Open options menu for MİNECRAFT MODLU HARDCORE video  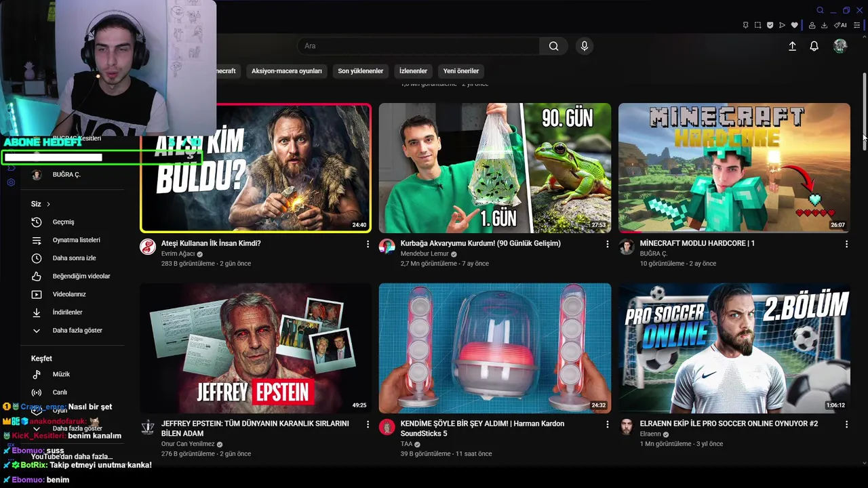click(x=846, y=244)
